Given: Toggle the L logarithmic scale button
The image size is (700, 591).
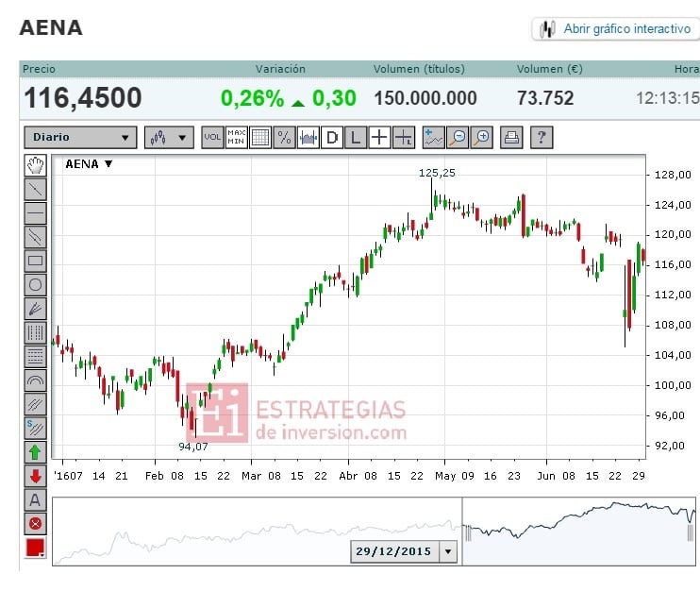Looking at the screenshot, I should 356,137.
